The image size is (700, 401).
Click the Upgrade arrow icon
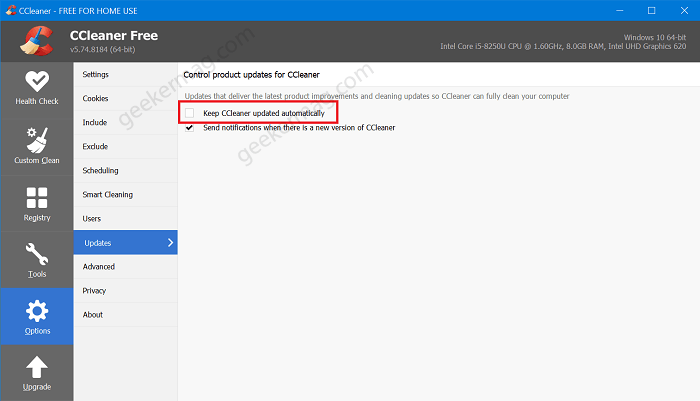(37, 367)
